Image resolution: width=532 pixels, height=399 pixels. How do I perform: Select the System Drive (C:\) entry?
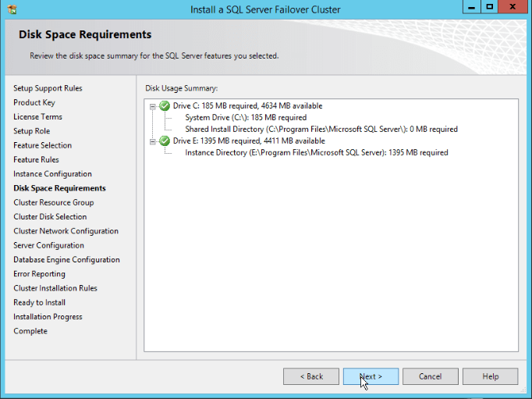pyautogui.click(x=245, y=118)
